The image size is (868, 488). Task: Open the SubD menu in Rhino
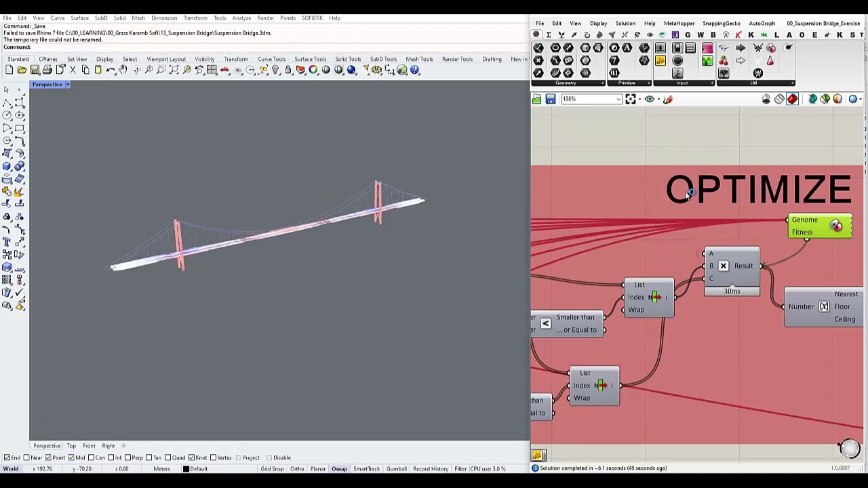tap(101, 18)
